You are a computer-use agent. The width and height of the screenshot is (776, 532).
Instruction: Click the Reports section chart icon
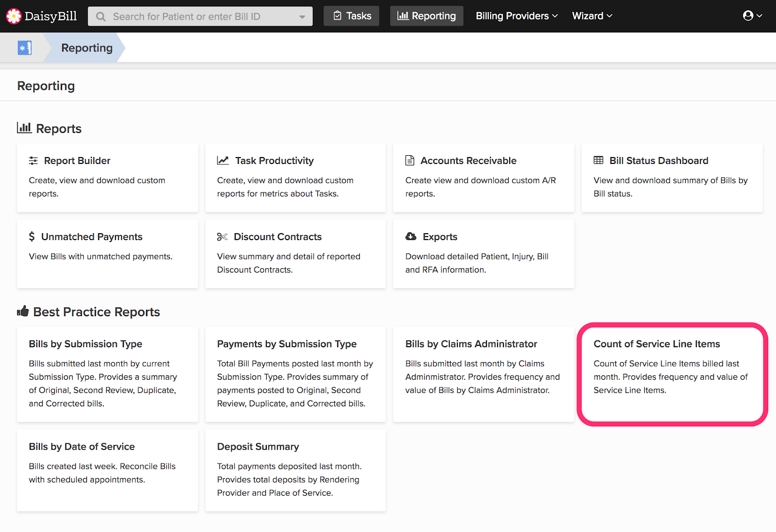click(24, 128)
